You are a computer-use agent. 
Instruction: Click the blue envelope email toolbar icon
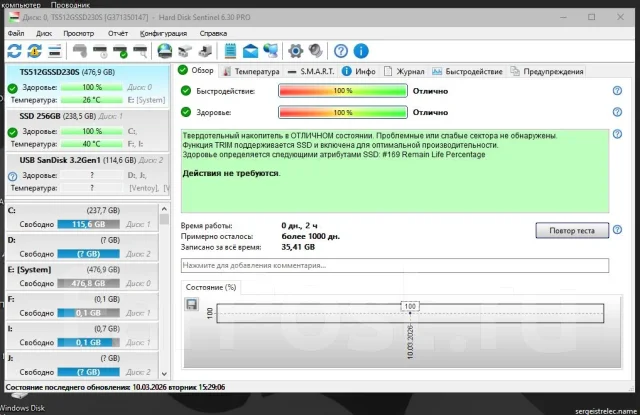pyautogui.click(x=250, y=51)
